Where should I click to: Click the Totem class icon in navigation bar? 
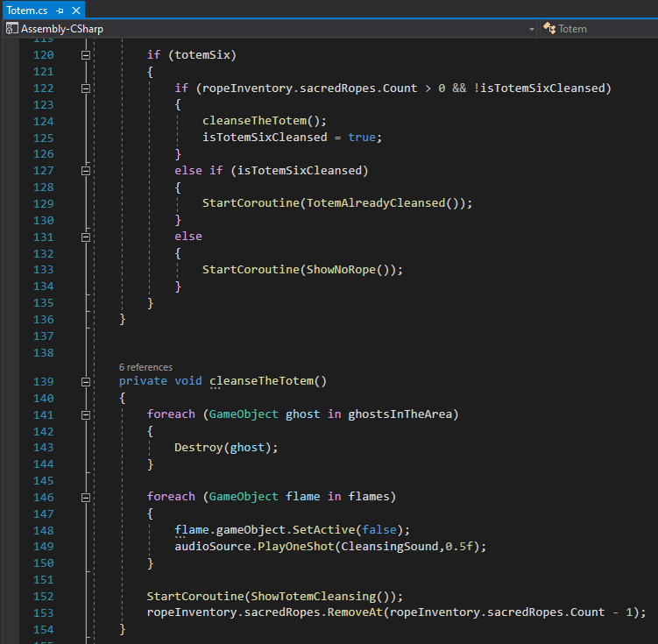[549, 29]
